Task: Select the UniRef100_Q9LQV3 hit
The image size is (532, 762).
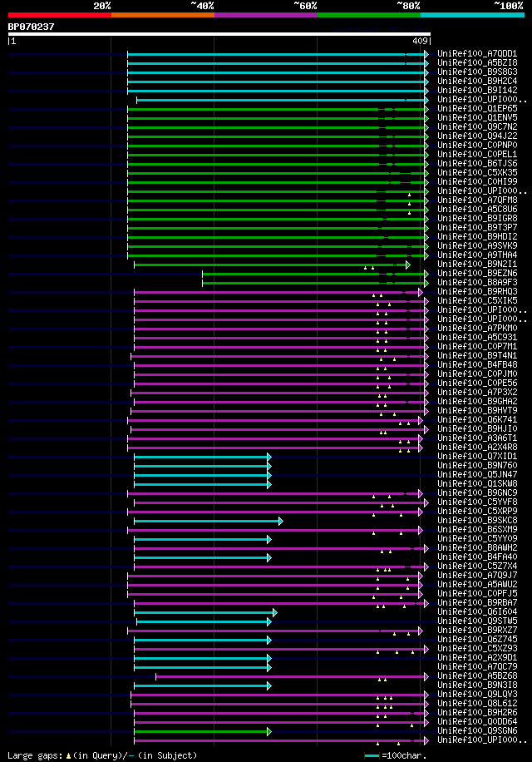Action: 477,695
